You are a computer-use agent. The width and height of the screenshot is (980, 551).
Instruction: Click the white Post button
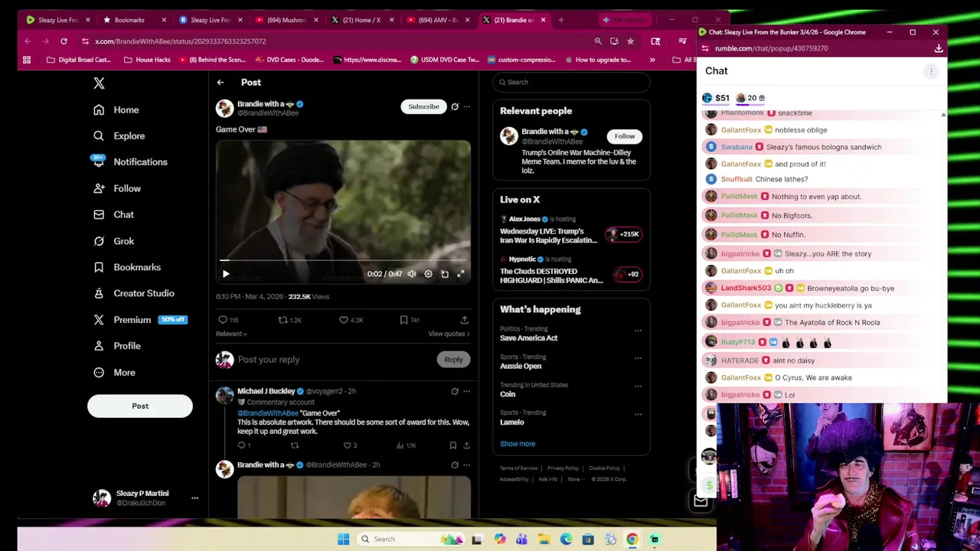[x=139, y=406]
